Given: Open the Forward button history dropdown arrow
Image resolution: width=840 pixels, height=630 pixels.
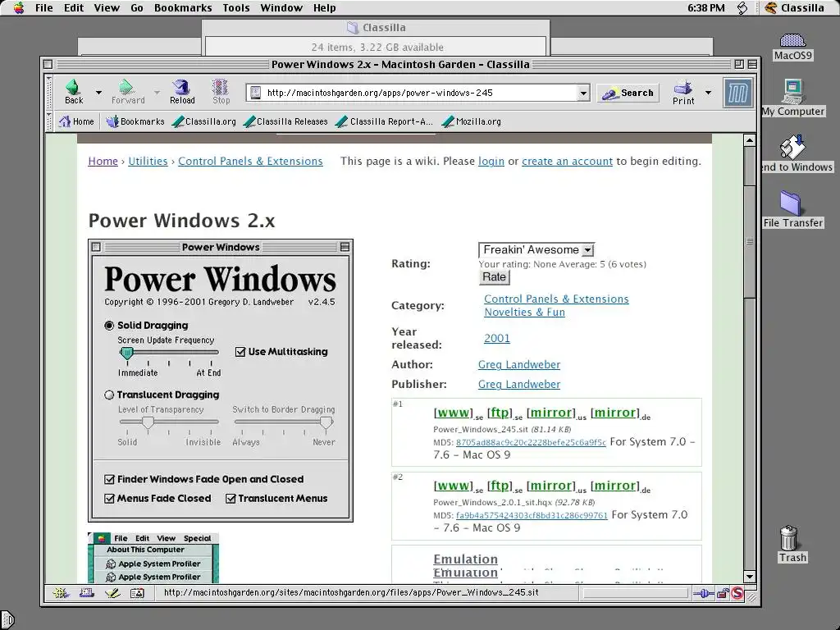Looking at the screenshot, I should pyautogui.click(x=157, y=93).
